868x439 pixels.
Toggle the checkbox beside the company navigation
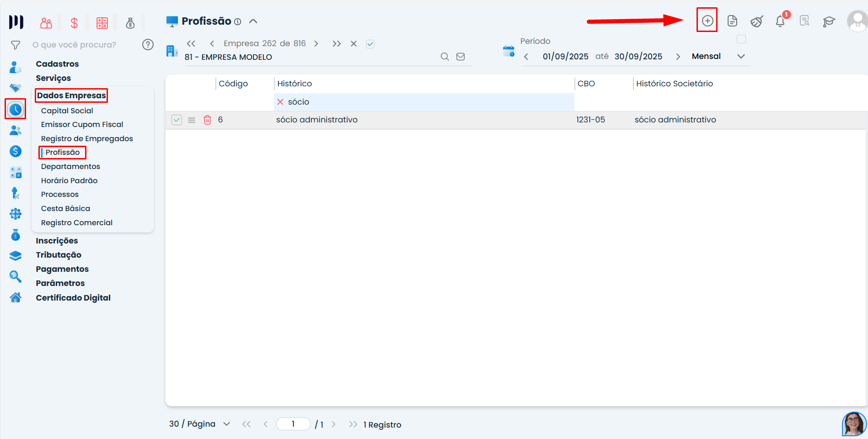370,44
